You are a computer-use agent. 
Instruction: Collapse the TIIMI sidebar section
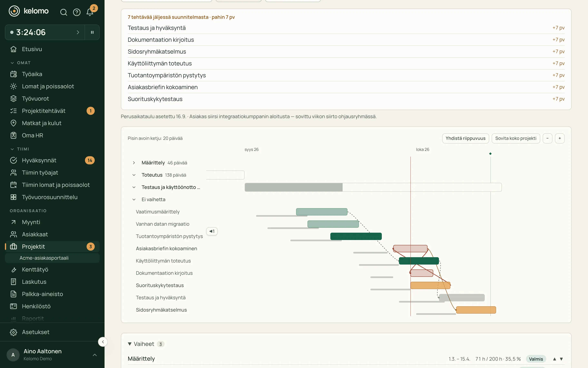pos(20,149)
